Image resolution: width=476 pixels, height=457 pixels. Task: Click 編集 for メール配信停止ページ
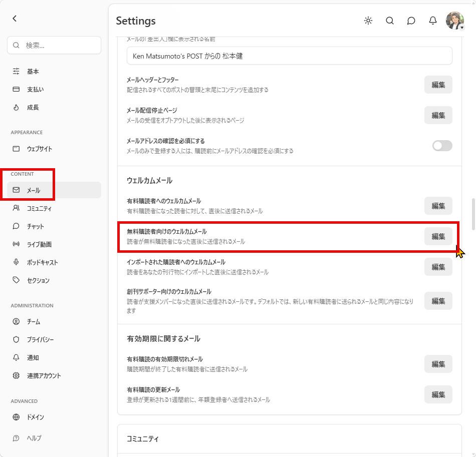(x=438, y=115)
